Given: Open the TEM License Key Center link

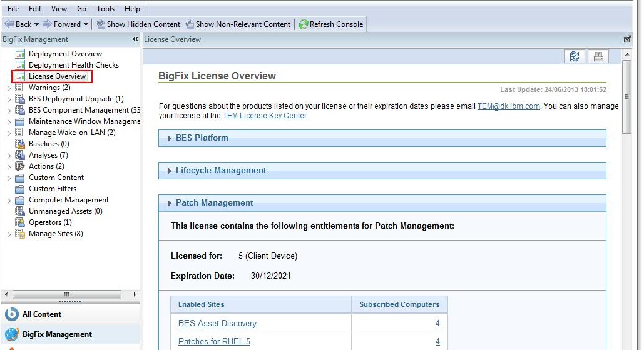Looking at the screenshot, I should [x=265, y=116].
